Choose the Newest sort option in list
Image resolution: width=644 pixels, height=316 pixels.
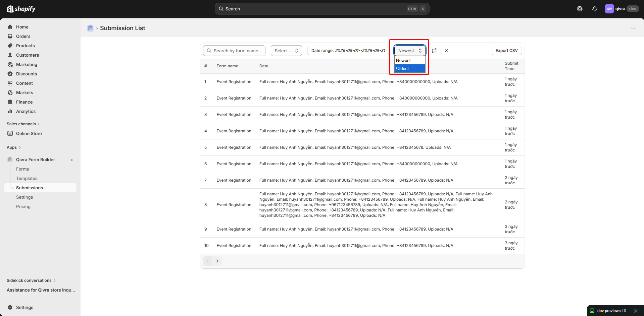click(410, 60)
